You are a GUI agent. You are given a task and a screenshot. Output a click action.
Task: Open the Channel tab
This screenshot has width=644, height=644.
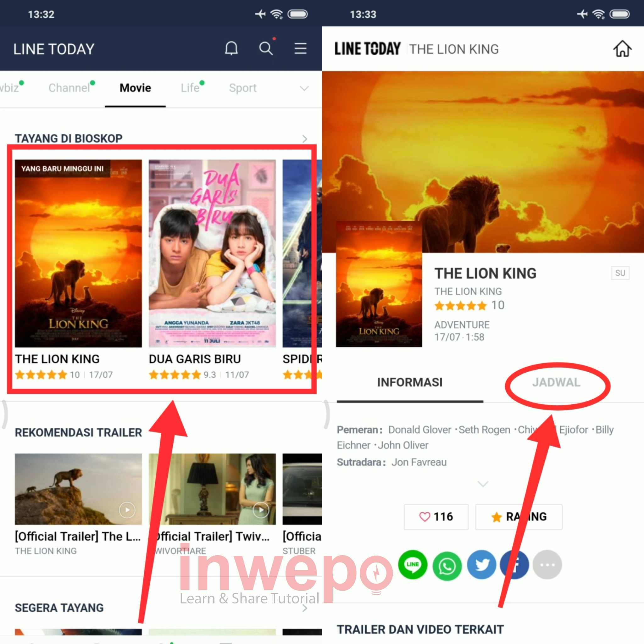[x=69, y=88]
